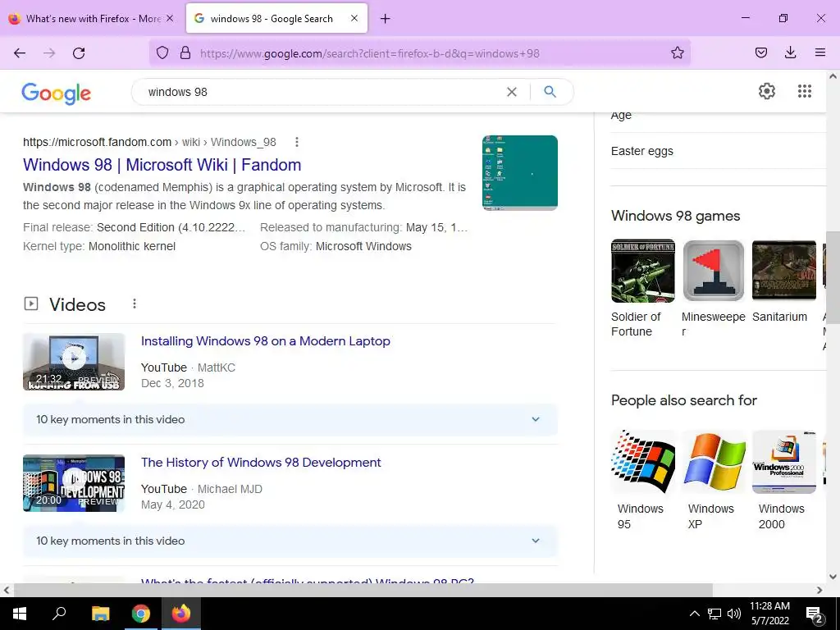Open a new tab

point(386,19)
